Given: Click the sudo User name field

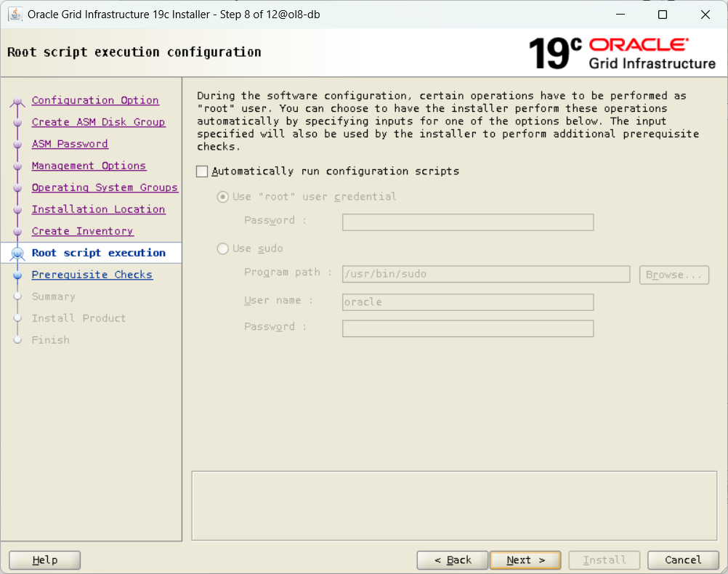Looking at the screenshot, I should click(468, 302).
